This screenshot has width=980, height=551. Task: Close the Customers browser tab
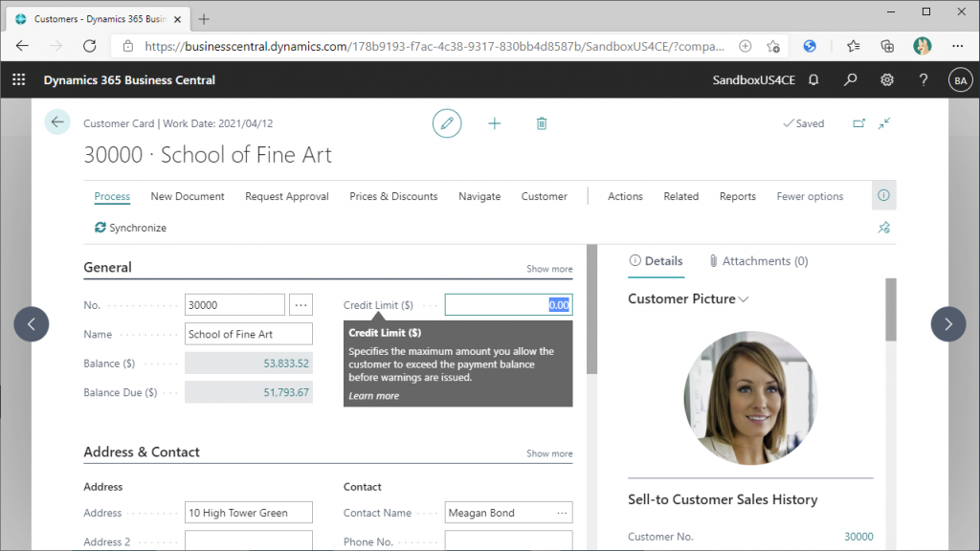coord(177,19)
